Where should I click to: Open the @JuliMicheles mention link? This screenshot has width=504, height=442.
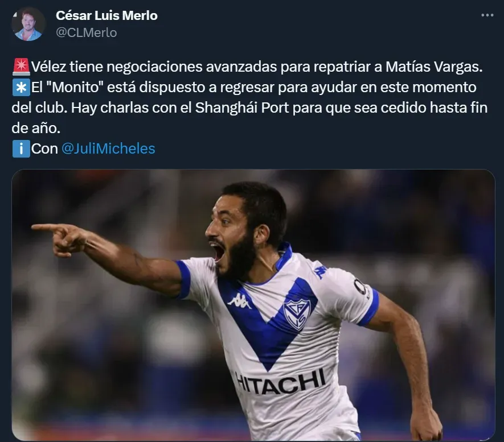tap(108, 148)
